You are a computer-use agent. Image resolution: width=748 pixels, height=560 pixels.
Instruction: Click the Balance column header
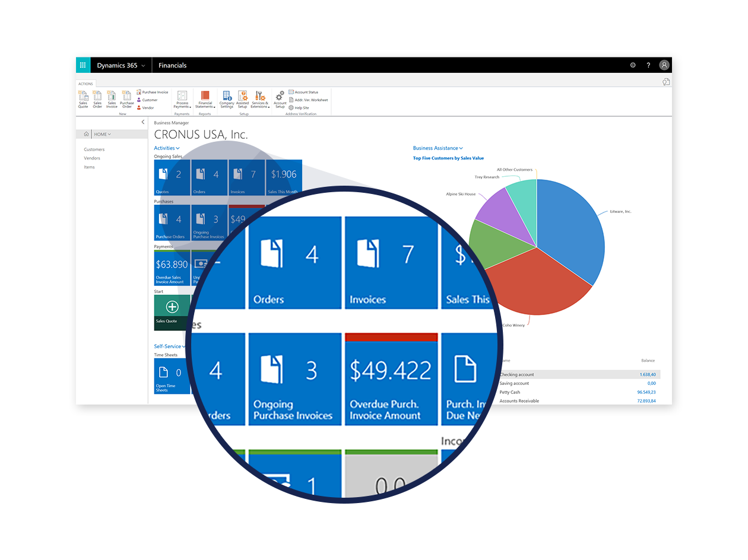[x=648, y=361]
